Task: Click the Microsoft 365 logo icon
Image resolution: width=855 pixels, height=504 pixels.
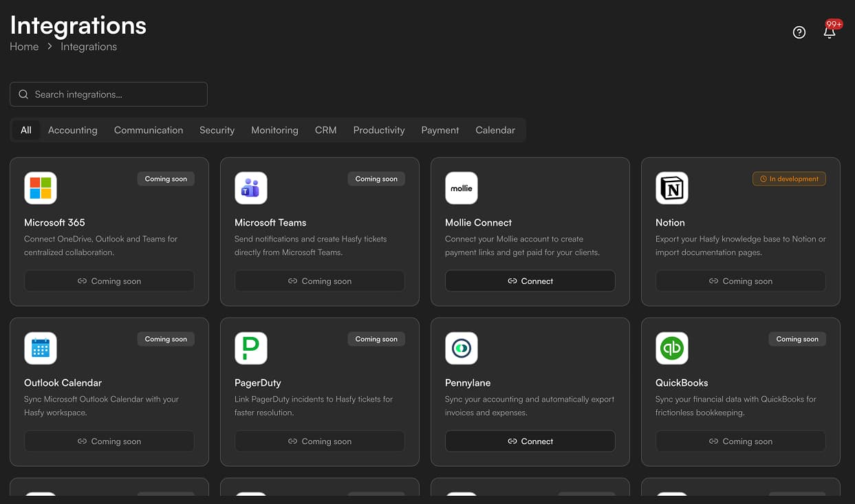Action: [x=41, y=188]
